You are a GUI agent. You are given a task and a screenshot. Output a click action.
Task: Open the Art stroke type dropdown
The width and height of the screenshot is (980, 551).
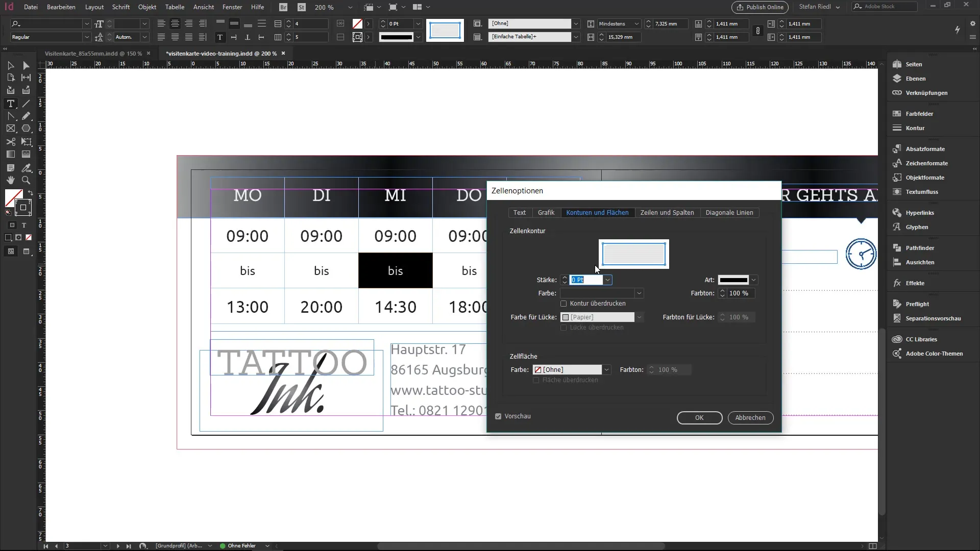753,280
